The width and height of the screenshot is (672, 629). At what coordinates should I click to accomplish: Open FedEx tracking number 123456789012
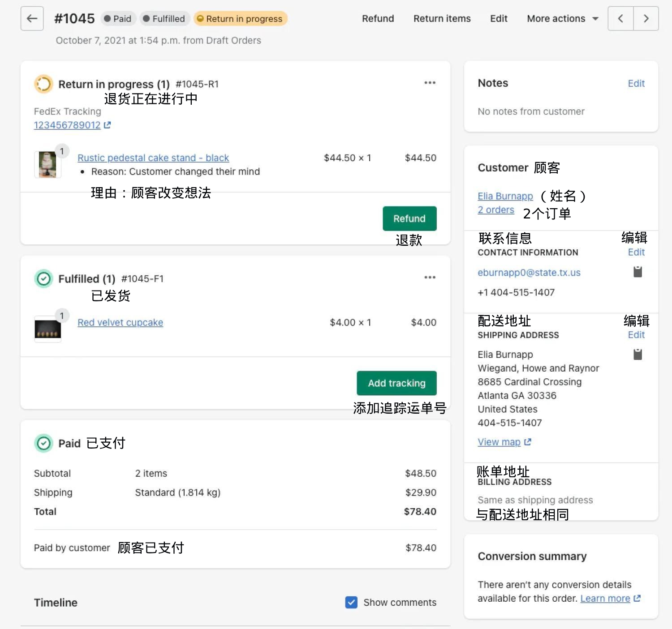tap(67, 125)
